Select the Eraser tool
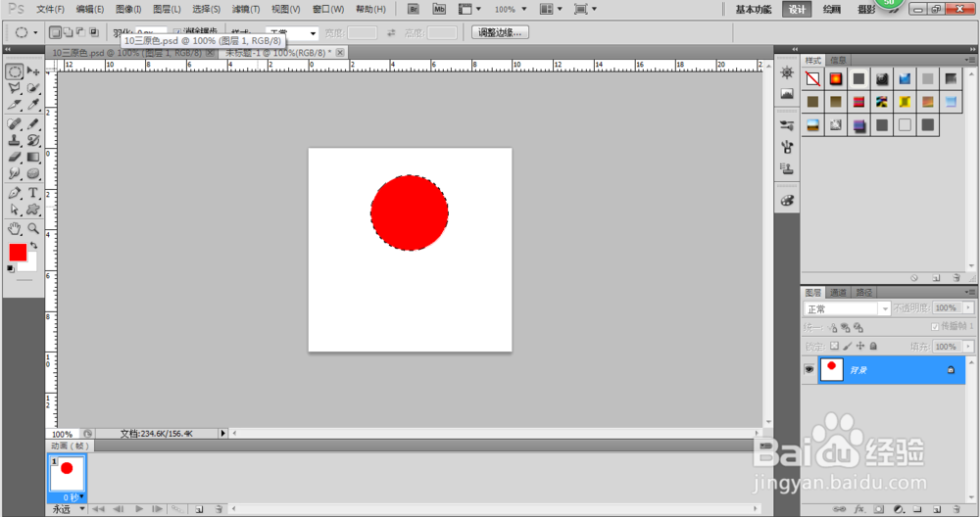 pyautogui.click(x=15, y=157)
